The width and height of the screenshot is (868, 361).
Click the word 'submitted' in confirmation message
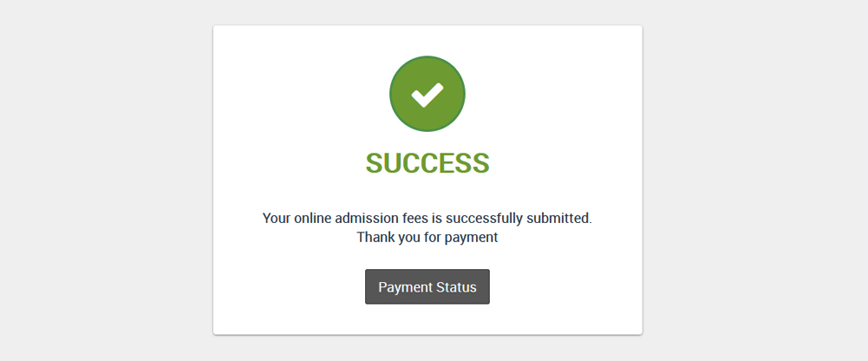coord(558,218)
